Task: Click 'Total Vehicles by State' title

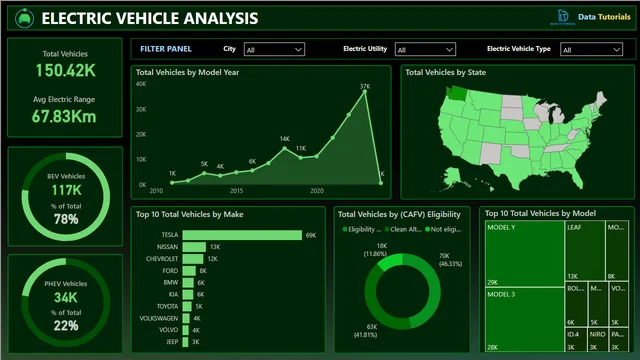Action: pos(445,72)
